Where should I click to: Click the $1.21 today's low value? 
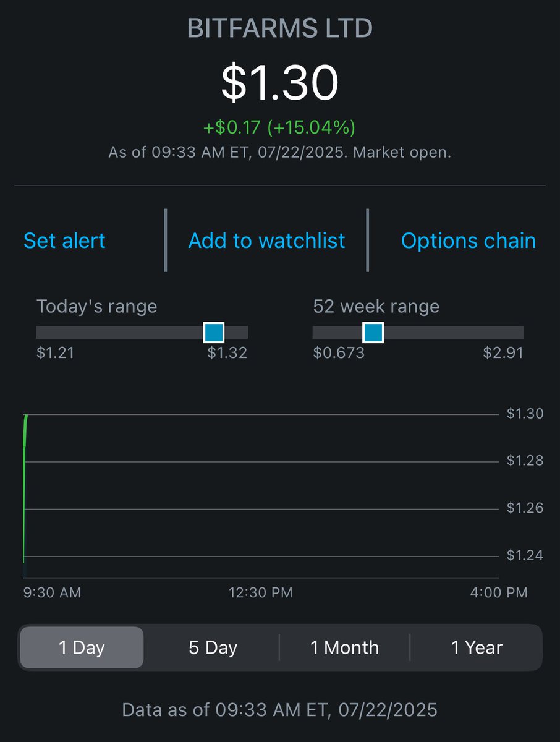55,353
